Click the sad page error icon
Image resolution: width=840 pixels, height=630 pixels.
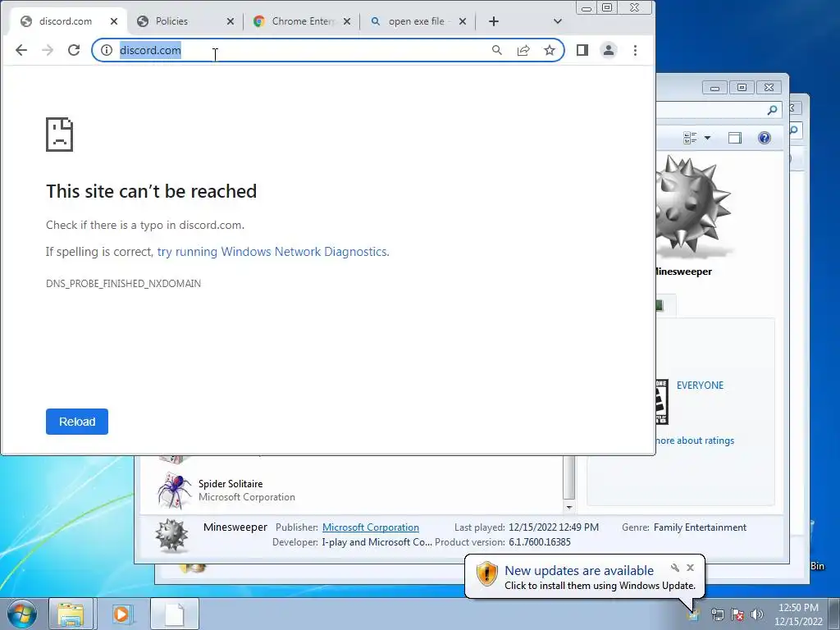pos(59,135)
